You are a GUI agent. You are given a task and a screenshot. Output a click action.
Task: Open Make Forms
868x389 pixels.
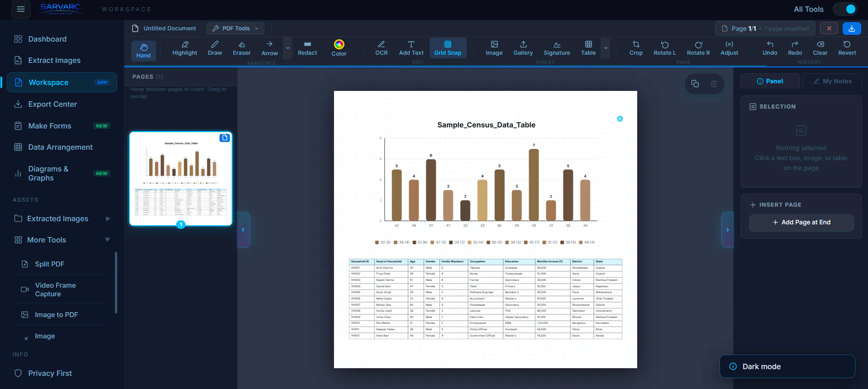click(62, 126)
